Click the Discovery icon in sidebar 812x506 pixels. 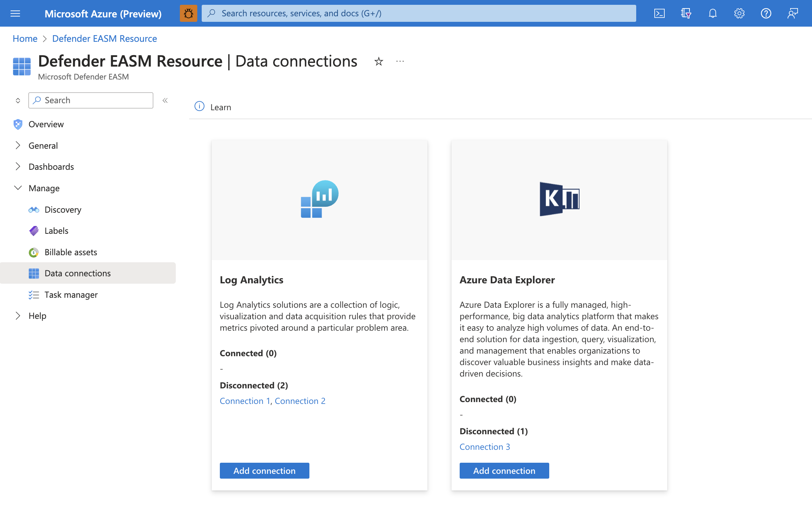pyautogui.click(x=34, y=209)
